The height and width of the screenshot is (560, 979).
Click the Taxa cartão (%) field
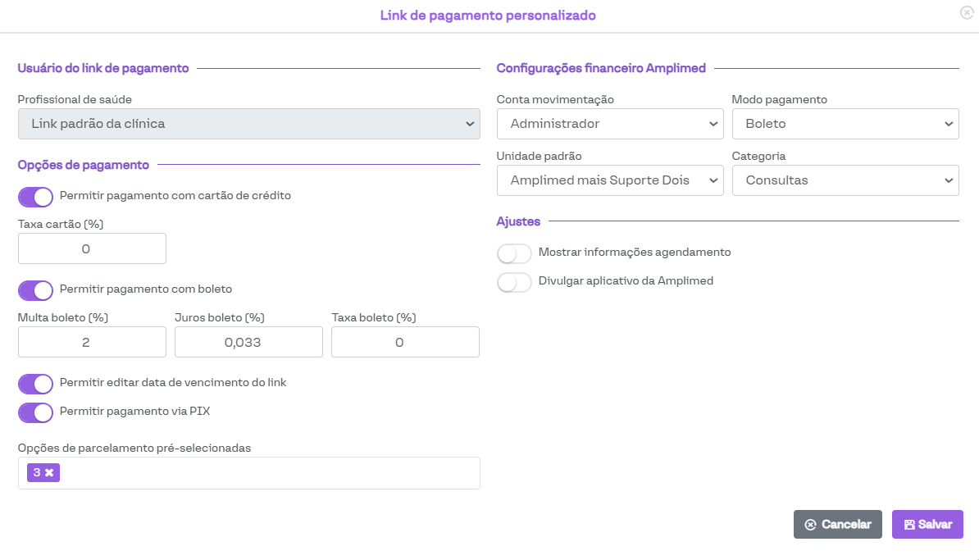pyautogui.click(x=92, y=248)
